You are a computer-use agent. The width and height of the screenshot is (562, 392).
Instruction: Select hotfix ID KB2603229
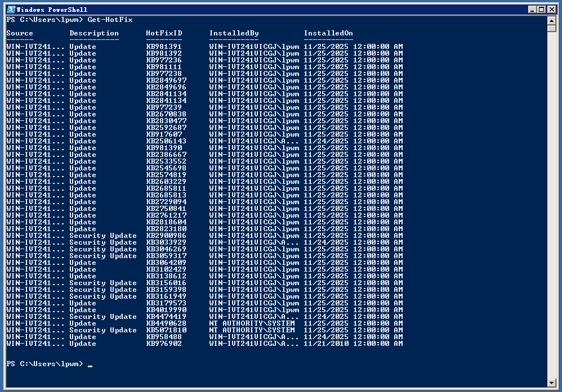click(x=166, y=182)
